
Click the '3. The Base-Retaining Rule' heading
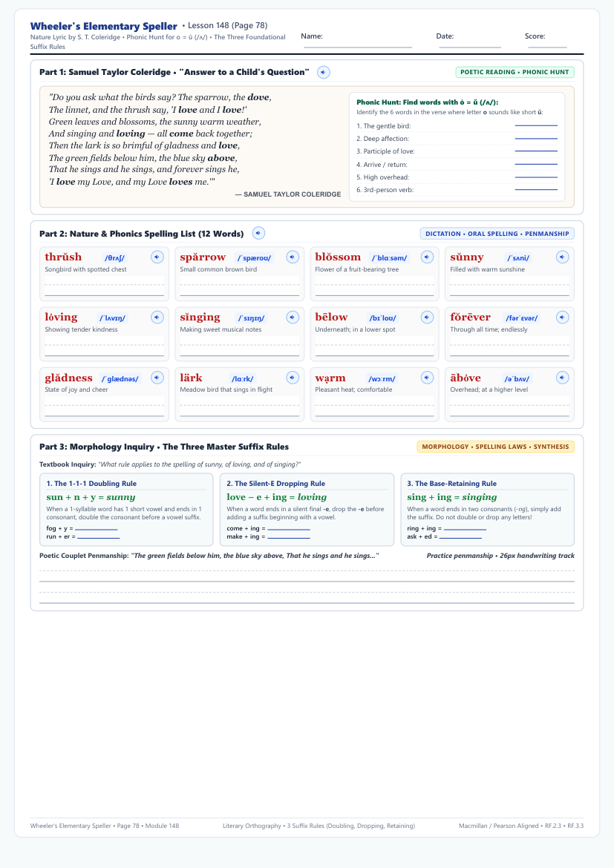(x=452, y=483)
